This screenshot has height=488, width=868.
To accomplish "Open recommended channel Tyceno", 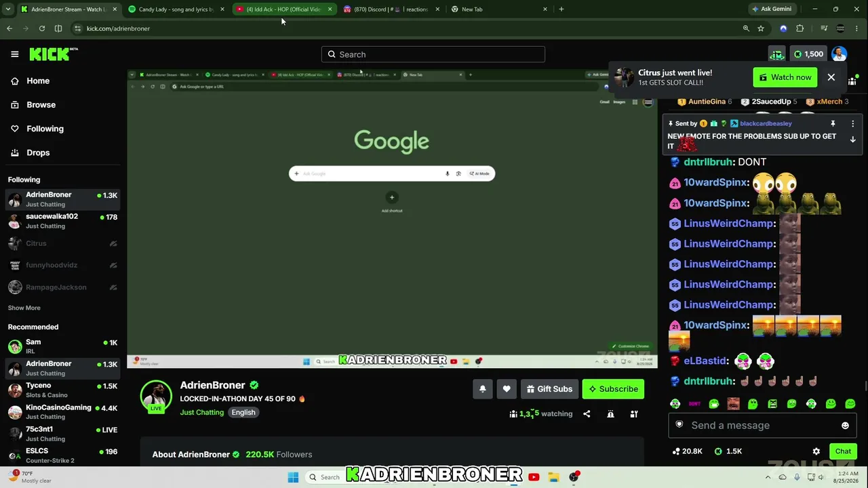I will [x=63, y=390].
